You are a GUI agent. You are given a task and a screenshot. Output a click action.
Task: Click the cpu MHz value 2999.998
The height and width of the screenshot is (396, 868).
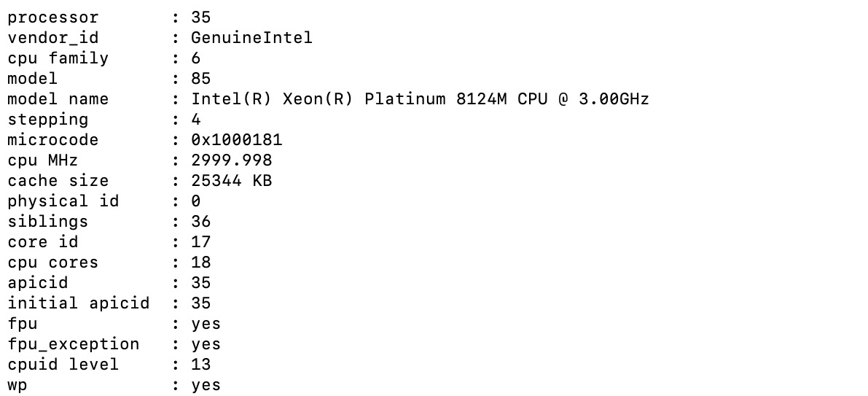pyautogui.click(x=232, y=160)
